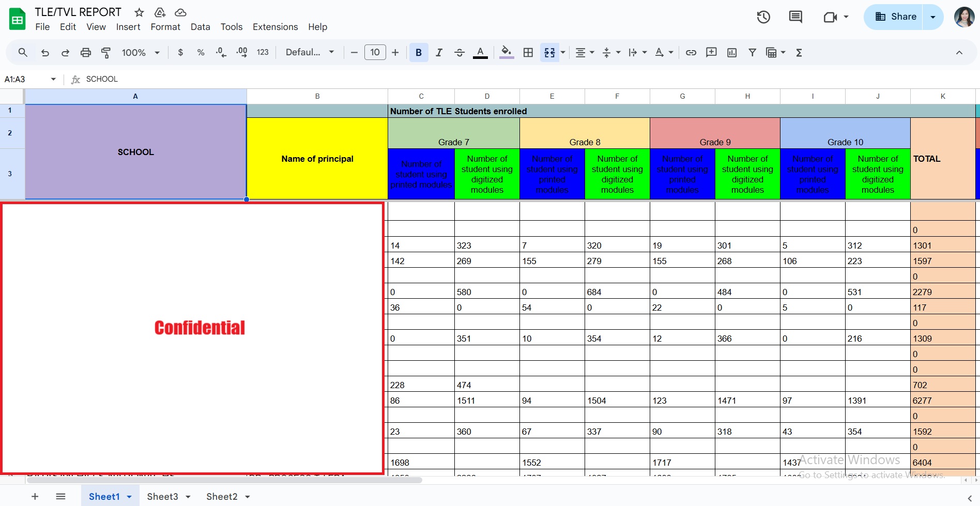Open the font family dropdown
Screen dimensions: 980x506
click(310, 52)
